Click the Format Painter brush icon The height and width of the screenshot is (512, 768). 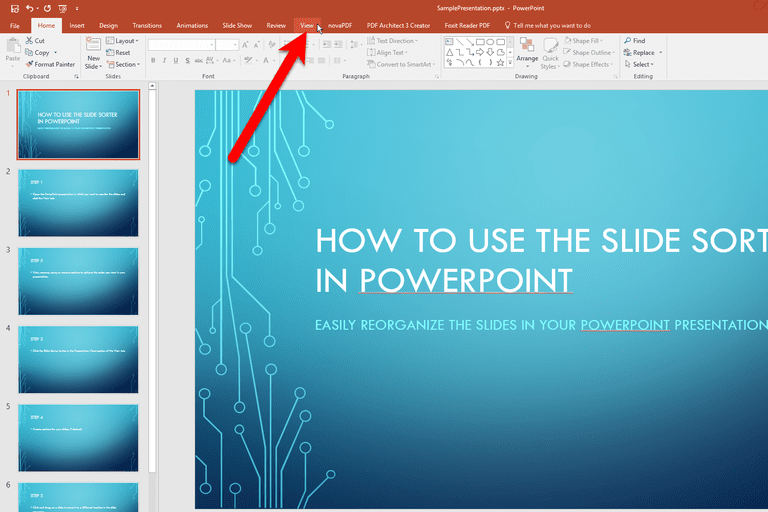click(x=29, y=64)
